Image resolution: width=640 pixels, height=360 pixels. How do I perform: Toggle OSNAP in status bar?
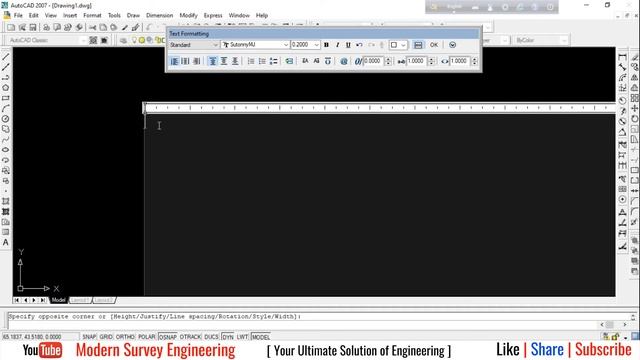coord(168,337)
